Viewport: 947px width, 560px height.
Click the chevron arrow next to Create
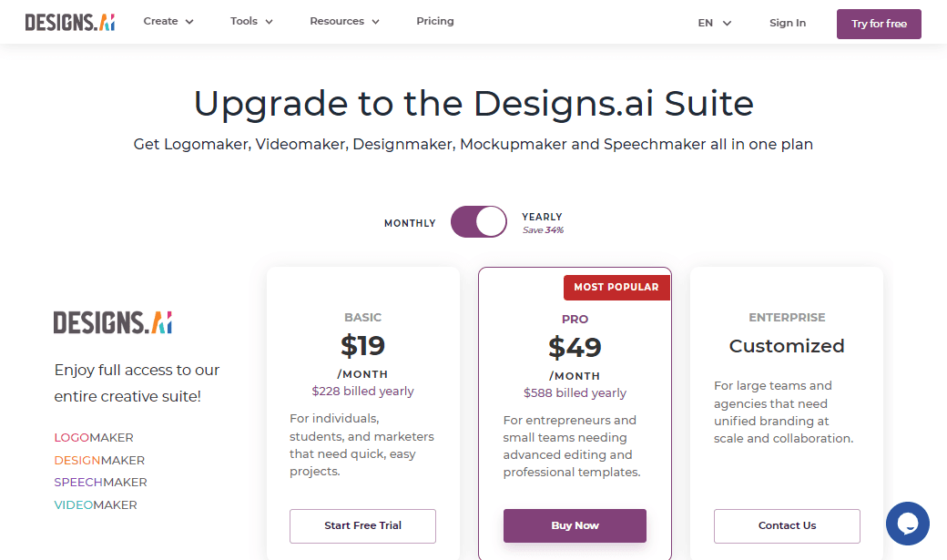[x=189, y=22]
